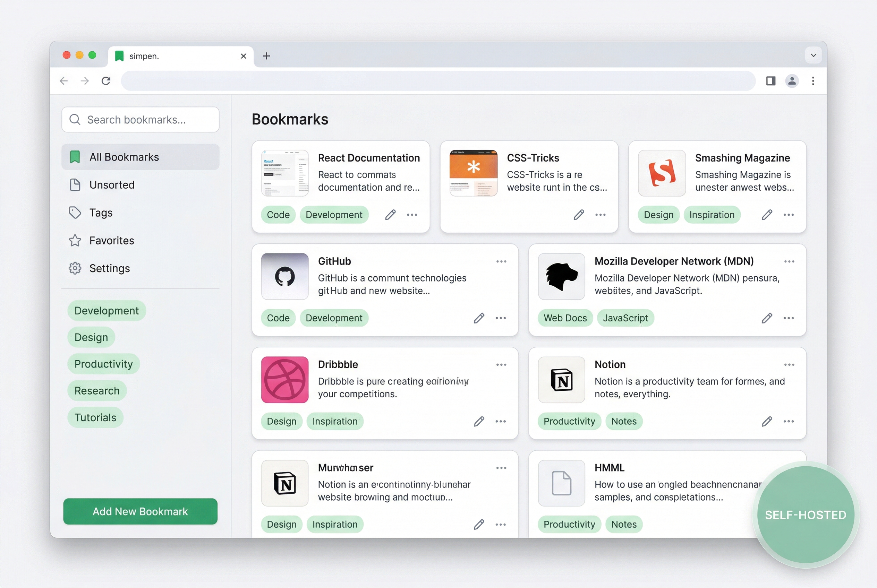The width and height of the screenshot is (877, 588).
Task: Edit the Notion bookmark using its pencil icon
Action: tap(767, 421)
